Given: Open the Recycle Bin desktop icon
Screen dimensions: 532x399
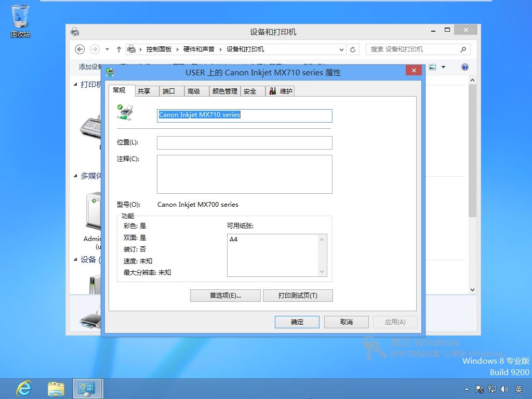Looking at the screenshot, I should tap(20, 21).
